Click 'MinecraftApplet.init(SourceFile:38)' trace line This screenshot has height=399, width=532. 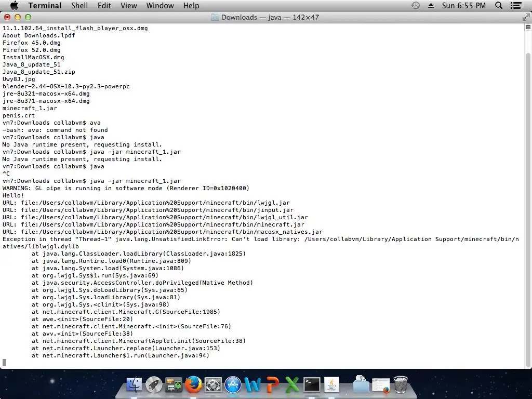click(x=139, y=341)
